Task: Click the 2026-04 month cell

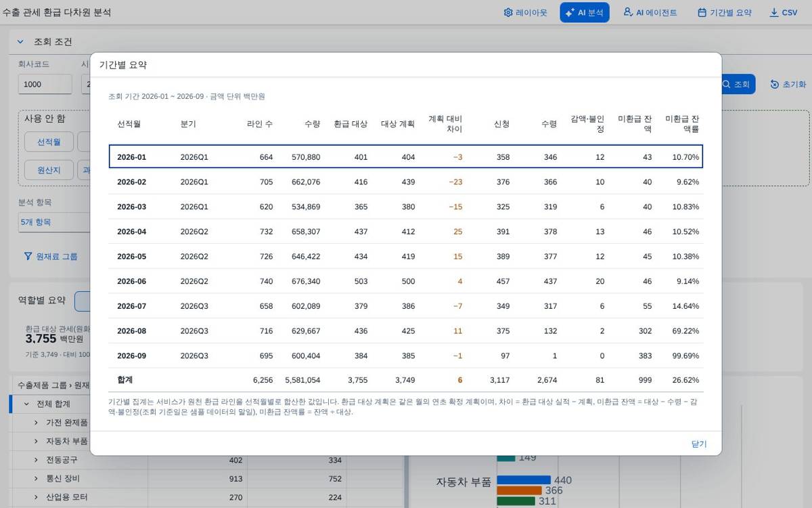Action: point(131,232)
